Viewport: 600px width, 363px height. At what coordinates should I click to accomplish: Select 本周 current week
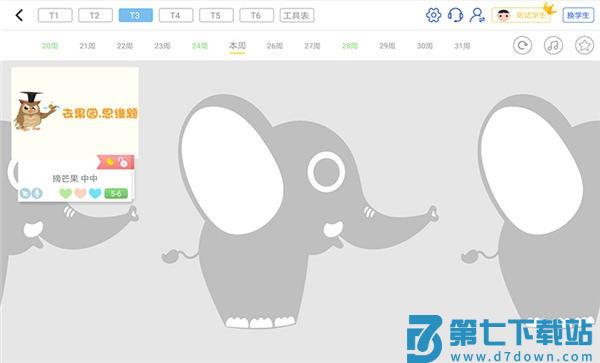click(x=237, y=46)
